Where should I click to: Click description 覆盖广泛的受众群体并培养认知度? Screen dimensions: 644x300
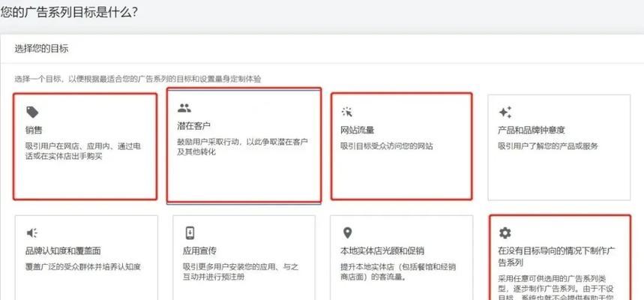[83, 267]
